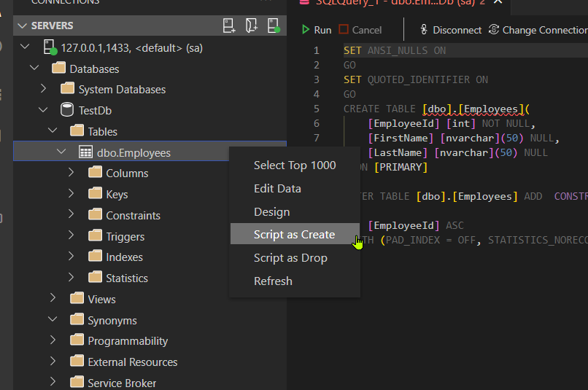Click the New Connection icon in Servers header
This screenshot has width=588, height=390.
click(229, 26)
